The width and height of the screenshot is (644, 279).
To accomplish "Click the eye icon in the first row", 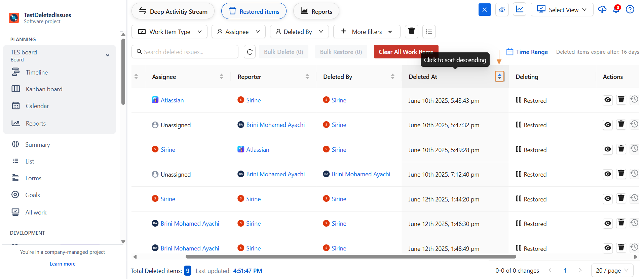I will pyautogui.click(x=608, y=100).
